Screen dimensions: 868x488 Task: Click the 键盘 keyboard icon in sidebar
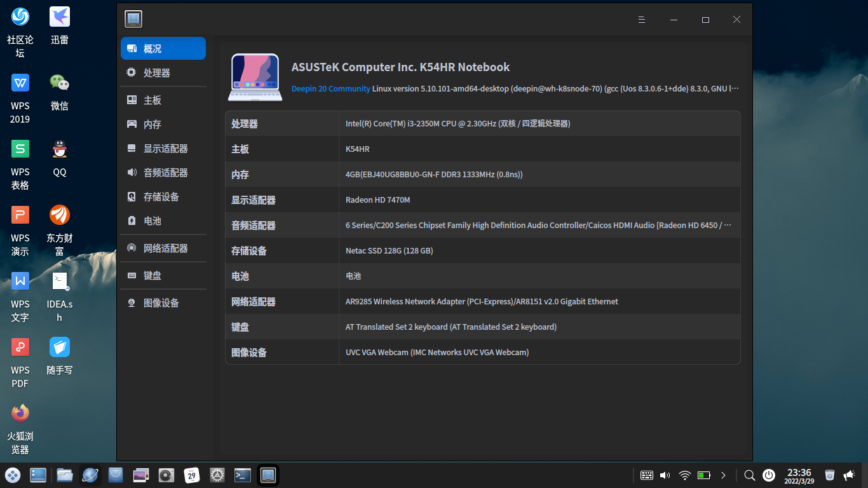(132, 276)
